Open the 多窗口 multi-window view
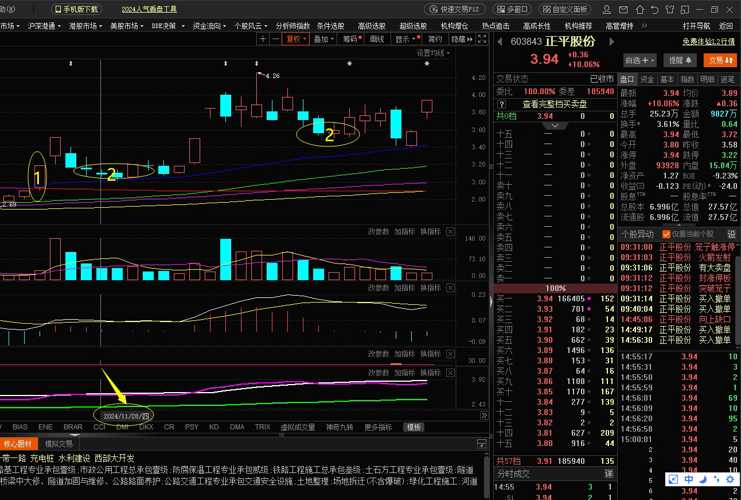Screen dimensions: 741x500 (x=515, y=9)
